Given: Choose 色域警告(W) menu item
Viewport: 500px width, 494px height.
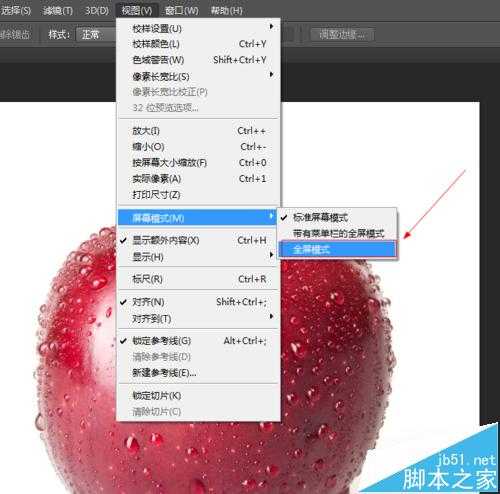Looking at the screenshot, I should 198,60.
